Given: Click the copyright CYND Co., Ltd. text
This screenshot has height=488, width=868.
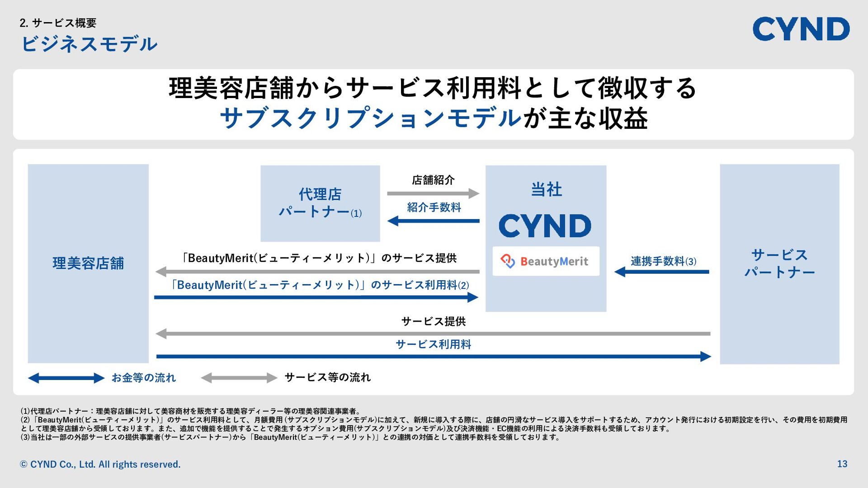Looking at the screenshot, I should pyautogui.click(x=100, y=465).
